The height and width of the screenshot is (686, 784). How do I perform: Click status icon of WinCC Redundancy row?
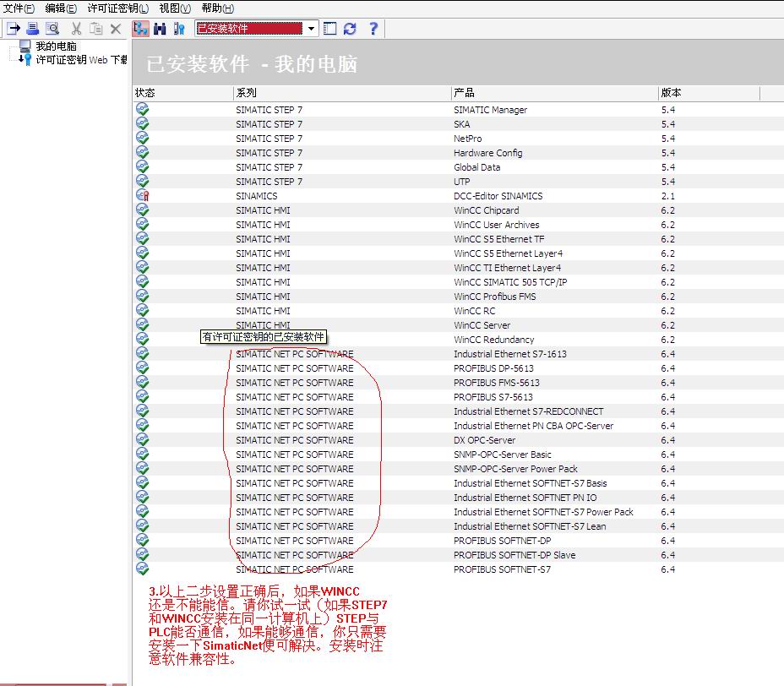coord(143,340)
